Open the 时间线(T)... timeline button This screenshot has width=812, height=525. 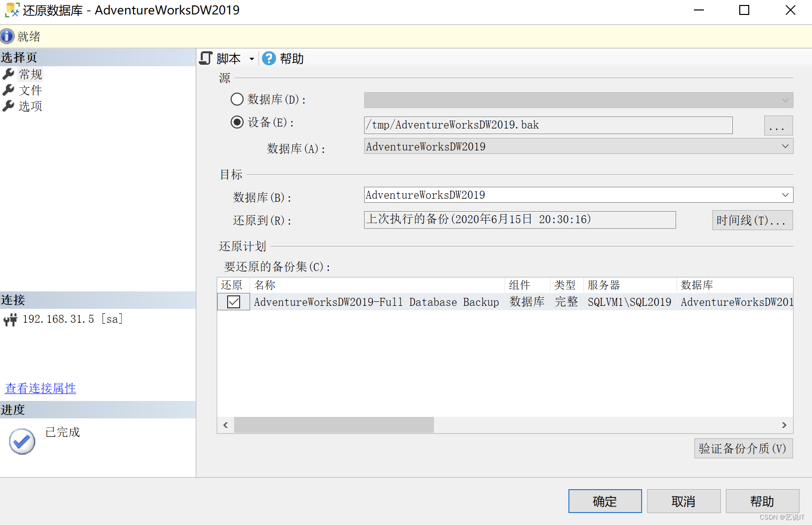(752, 220)
